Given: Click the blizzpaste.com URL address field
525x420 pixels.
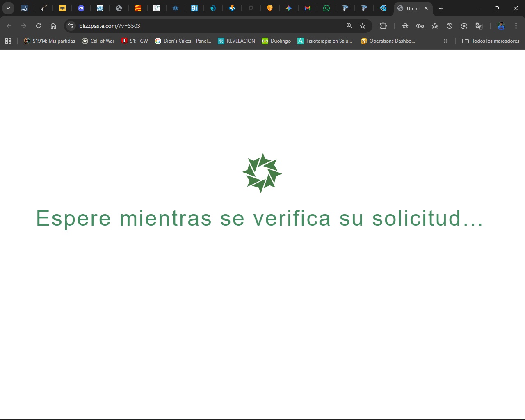Looking at the screenshot, I should coord(205,26).
